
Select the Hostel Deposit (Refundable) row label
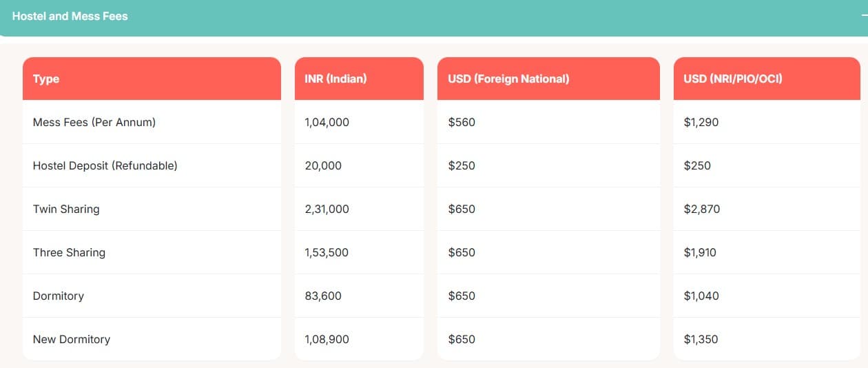coord(105,165)
